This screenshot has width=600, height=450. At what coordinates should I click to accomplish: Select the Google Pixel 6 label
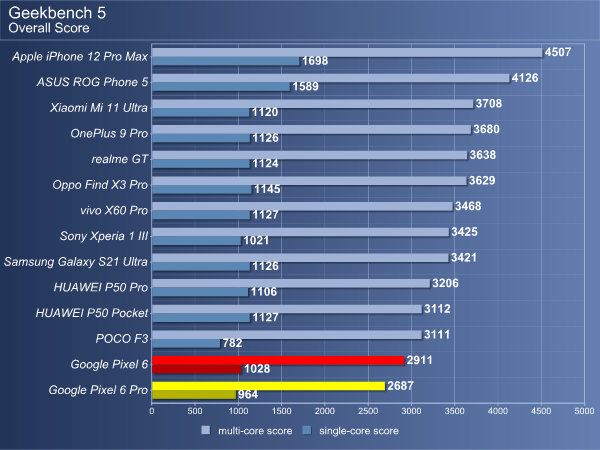tap(109, 364)
